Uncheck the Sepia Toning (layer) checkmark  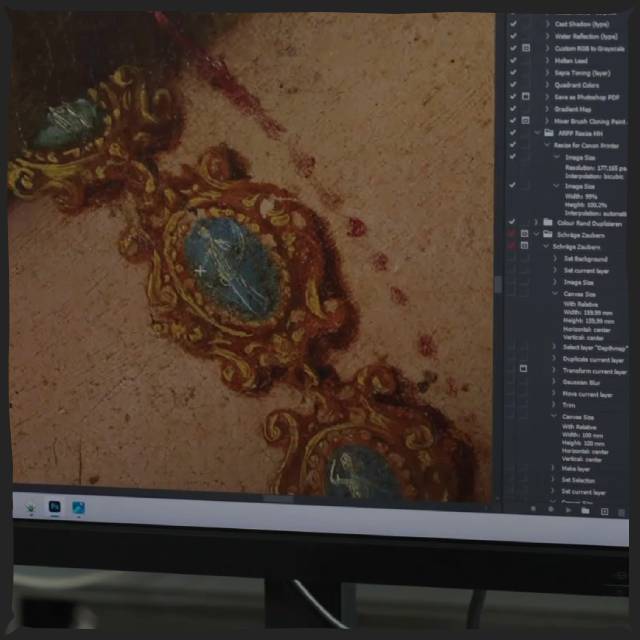pyautogui.click(x=513, y=73)
